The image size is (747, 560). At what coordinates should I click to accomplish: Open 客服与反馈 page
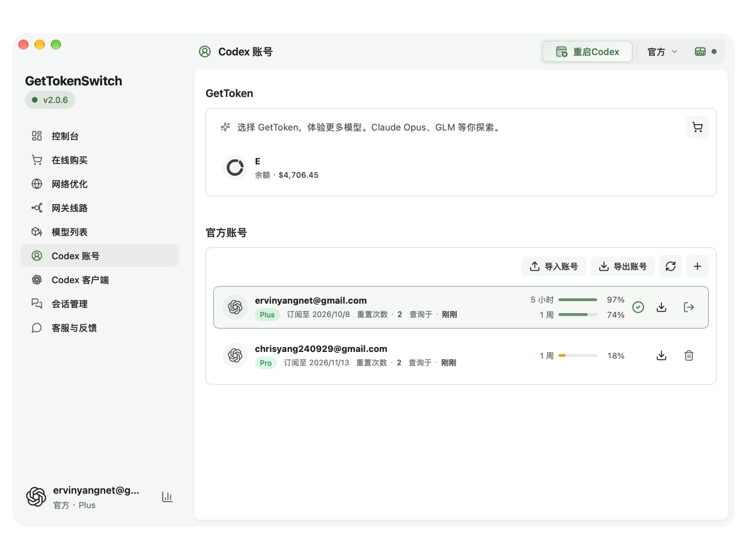(x=100, y=328)
